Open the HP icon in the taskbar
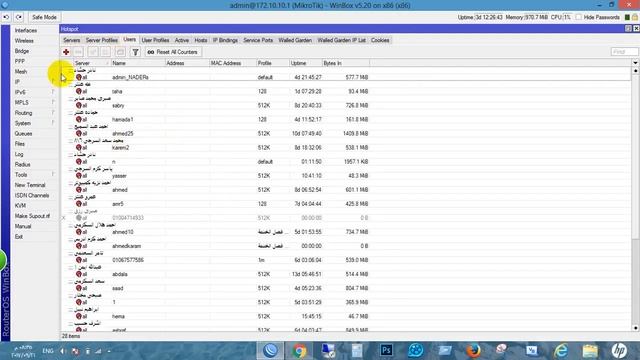The width and height of the screenshot is (640, 360). pos(619,350)
